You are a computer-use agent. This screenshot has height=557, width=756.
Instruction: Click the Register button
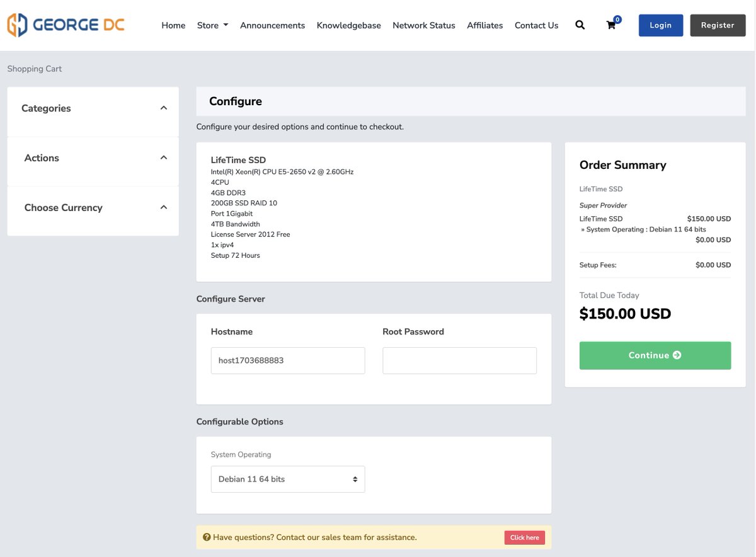[718, 25]
